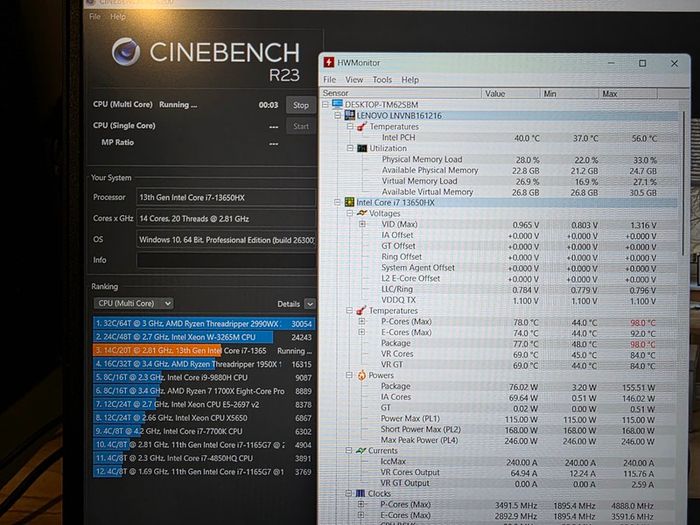The height and width of the screenshot is (525, 700).
Task: Open the View menu in HWMonitor
Action: tap(354, 79)
